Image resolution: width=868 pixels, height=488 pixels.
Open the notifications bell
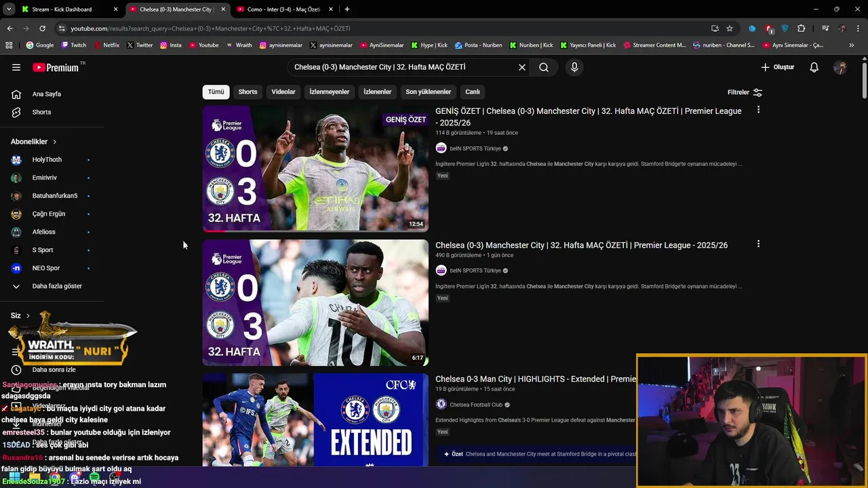(x=814, y=67)
